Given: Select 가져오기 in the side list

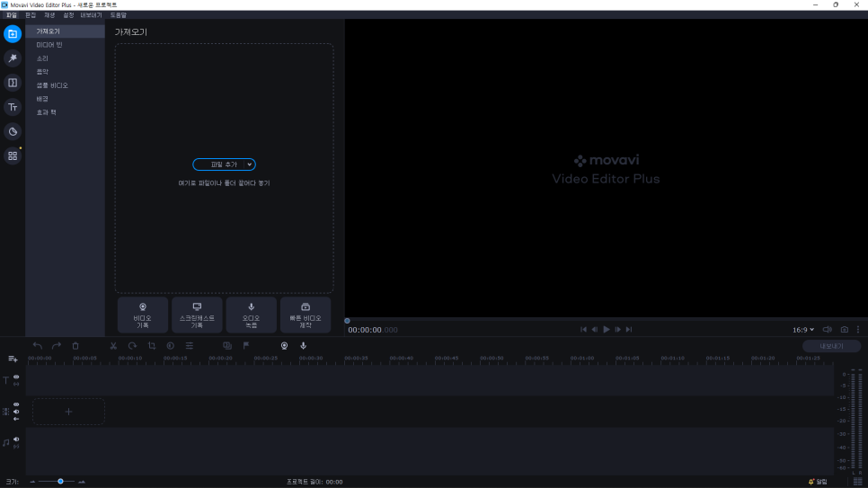Looking at the screenshot, I should (66, 31).
